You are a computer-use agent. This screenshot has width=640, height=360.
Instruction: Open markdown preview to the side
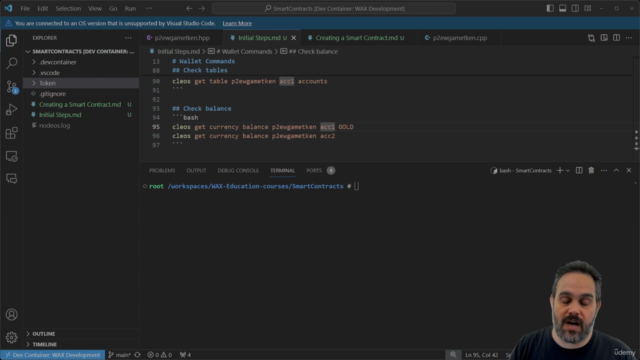click(604, 38)
